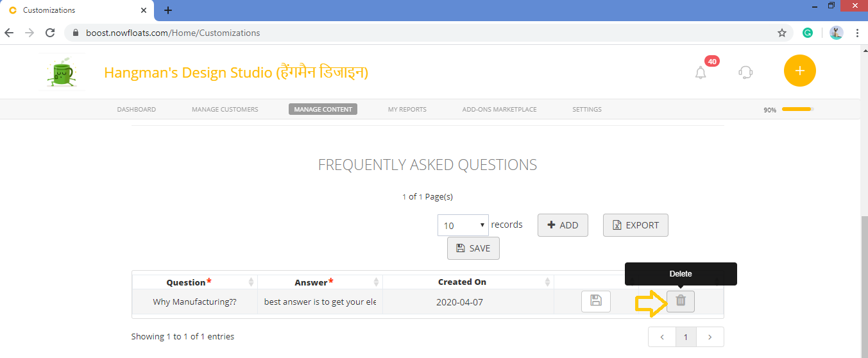This screenshot has width=868, height=358.
Task: Delete the Why Manufacturing row
Action: [x=681, y=300]
